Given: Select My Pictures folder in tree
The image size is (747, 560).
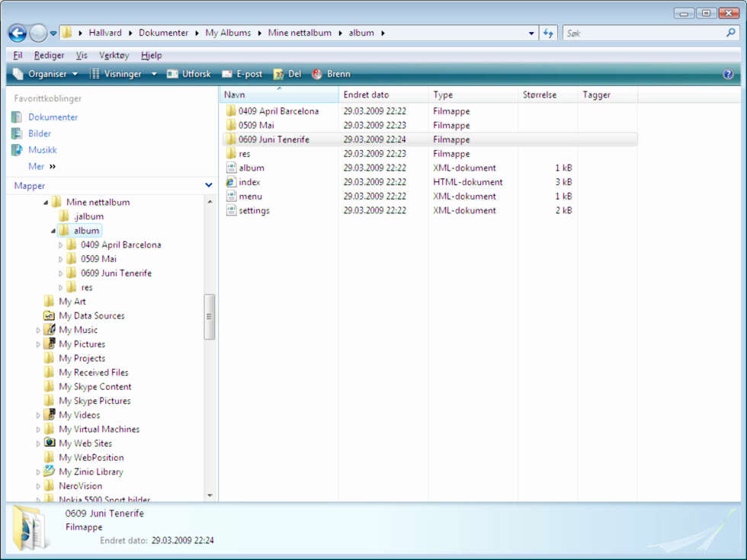Looking at the screenshot, I should (82, 344).
